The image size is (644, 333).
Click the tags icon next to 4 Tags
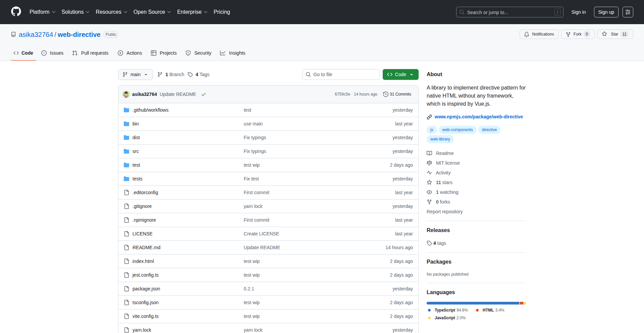pyautogui.click(x=190, y=74)
